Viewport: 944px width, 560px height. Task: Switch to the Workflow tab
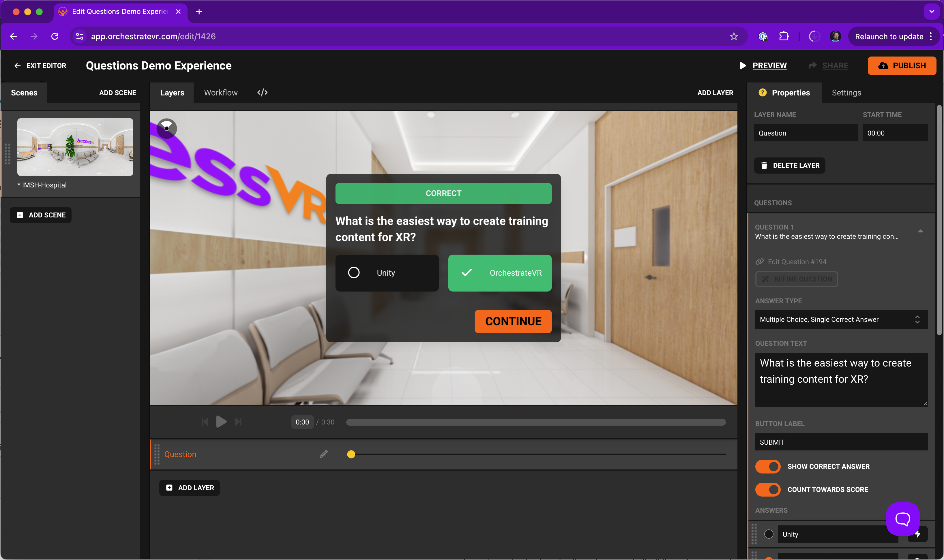pos(221,93)
